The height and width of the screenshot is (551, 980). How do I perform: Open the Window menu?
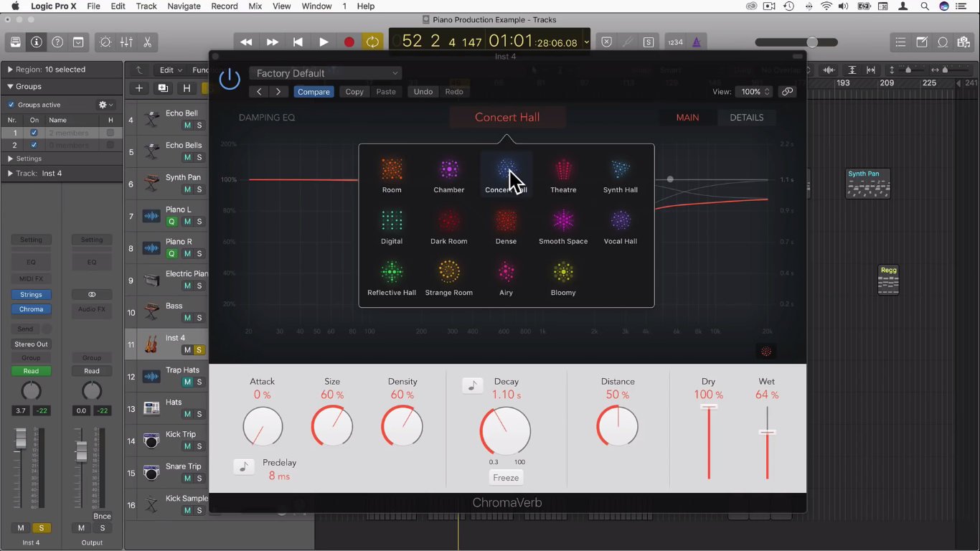pyautogui.click(x=316, y=6)
